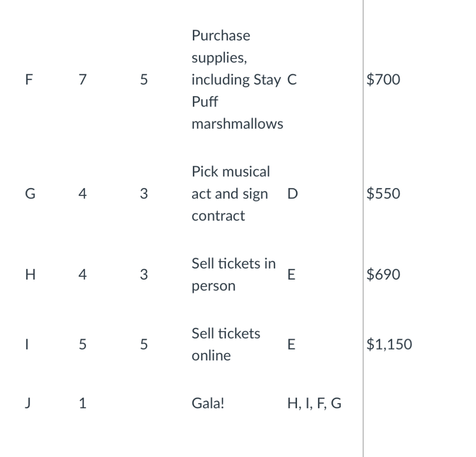The width and height of the screenshot is (476, 457).
Task: Select the activity letter I cell
Action: pyautogui.click(x=29, y=345)
